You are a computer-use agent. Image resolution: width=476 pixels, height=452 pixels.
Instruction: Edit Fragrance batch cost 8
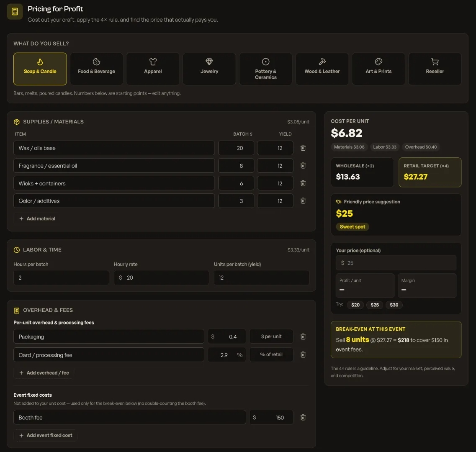[x=236, y=165]
